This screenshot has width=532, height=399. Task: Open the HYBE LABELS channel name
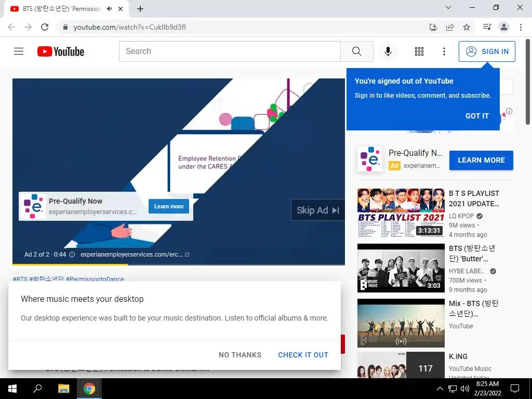[x=467, y=271]
